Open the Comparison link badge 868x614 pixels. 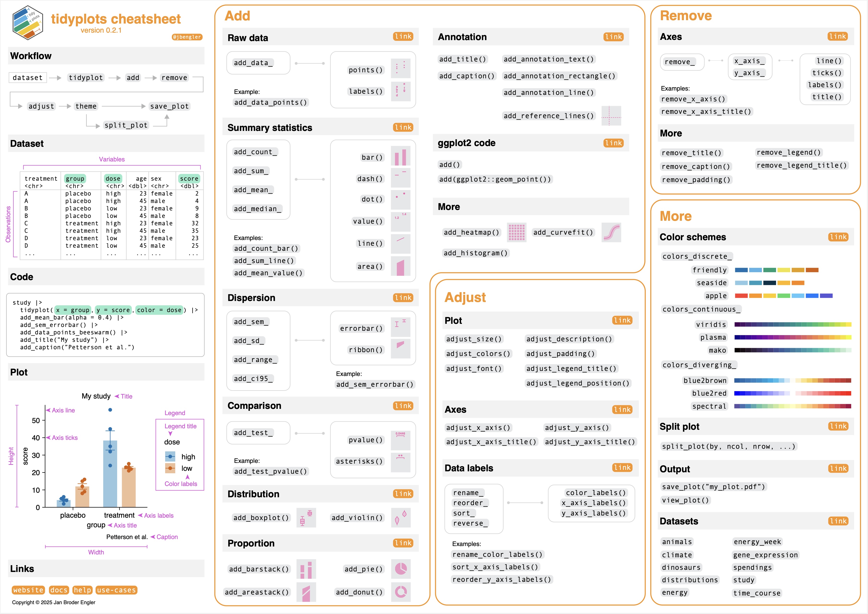coord(403,405)
